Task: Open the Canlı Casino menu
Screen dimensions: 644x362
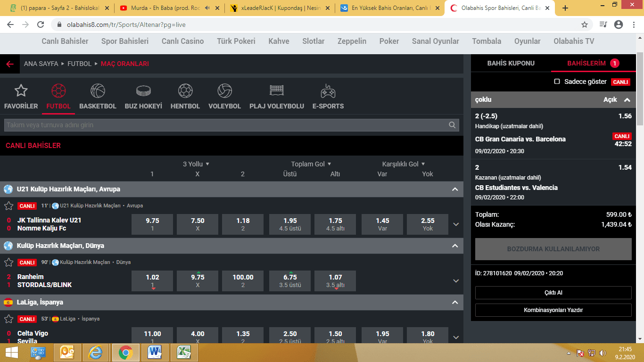Action: (183, 41)
